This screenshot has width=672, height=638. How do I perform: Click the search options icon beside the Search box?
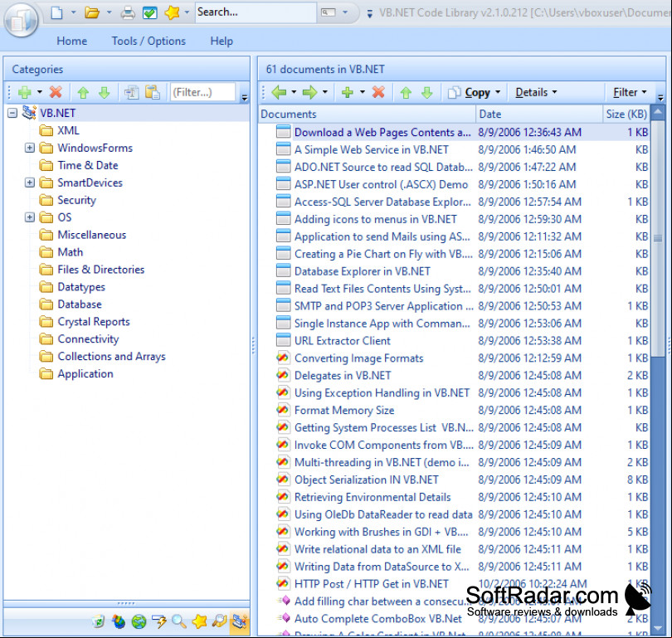point(329,12)
